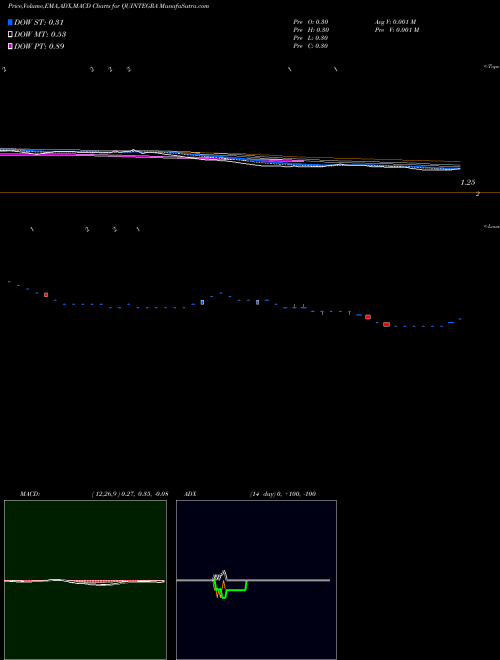The height and width of the screenshot is (660, 500).
Task: Click the '<Tops' marker label at right
Action: pyautogui.click(x=491, y=67)
